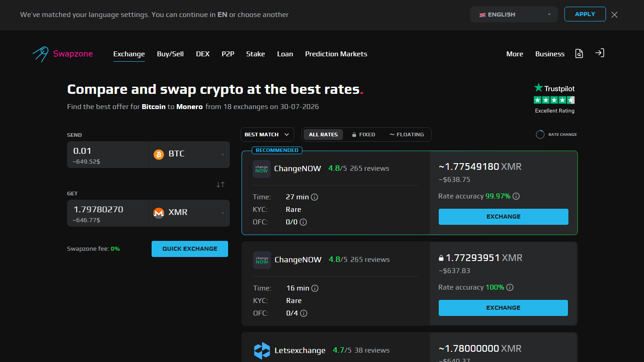644x362 pixels.
Task: Open the Business menu
Action: 550,54
